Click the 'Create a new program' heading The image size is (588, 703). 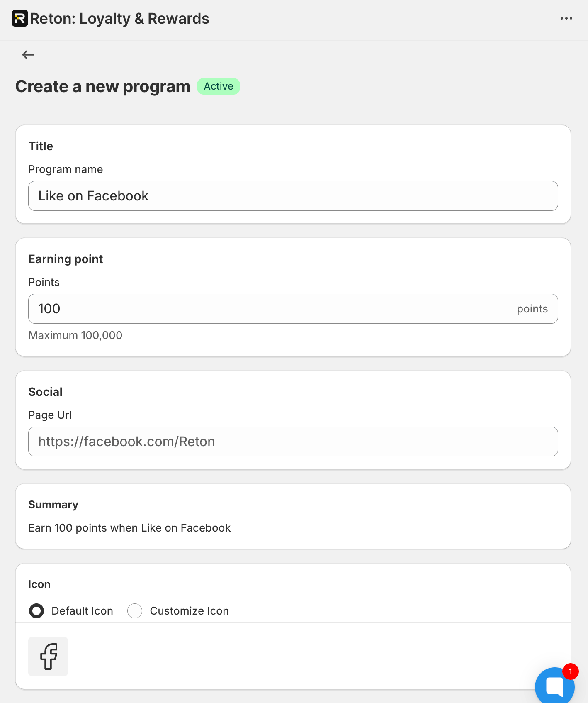103,86
